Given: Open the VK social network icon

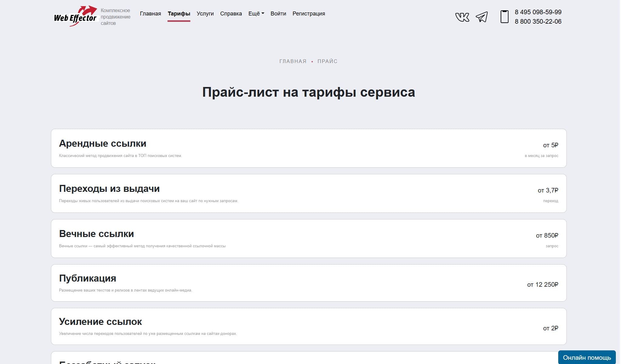Looking at the screenshot, I should coord(462,17).
